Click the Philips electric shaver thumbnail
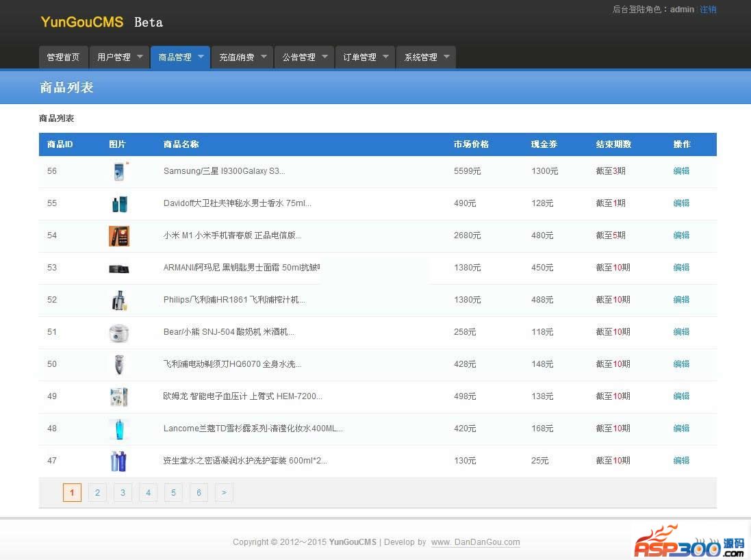This screenshot has width=751, height=560. tap(119, 365)
